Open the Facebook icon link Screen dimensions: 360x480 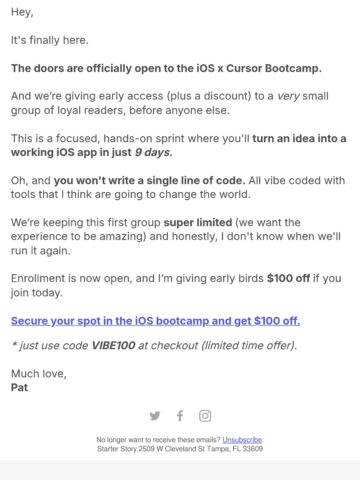[x=180, y=416]
